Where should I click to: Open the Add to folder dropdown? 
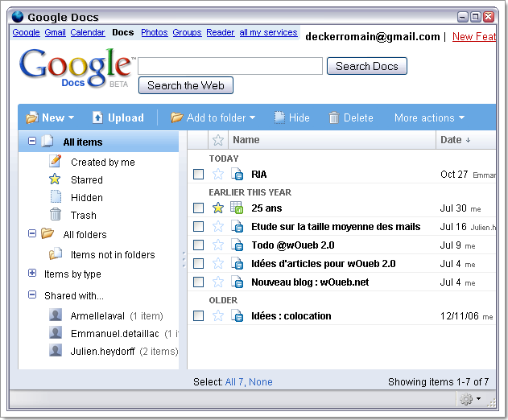(x=213, y=117)
